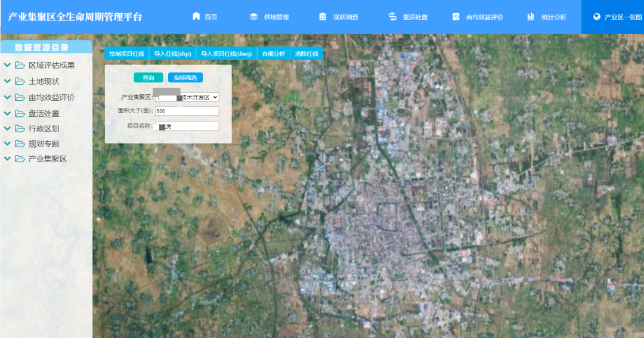Select the 区域评估成果 tree label

coord(52,65)
